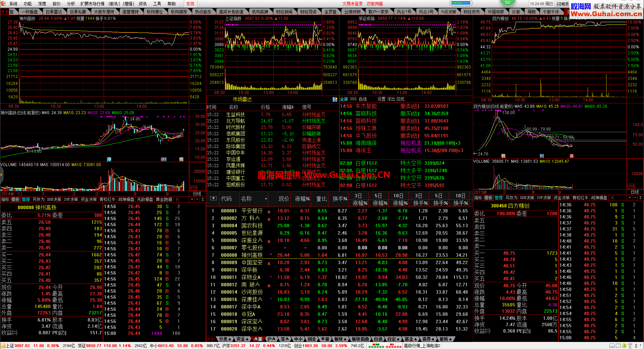The height and width of the screenshot is (349, 644).
Task: Open the 功能 menu
Action: tap(28, 4)
